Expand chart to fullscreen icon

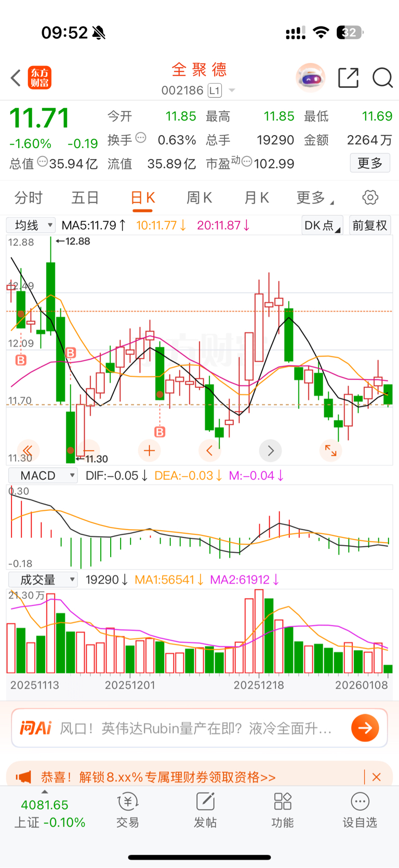pyautogui.click(x=331, y=450)
